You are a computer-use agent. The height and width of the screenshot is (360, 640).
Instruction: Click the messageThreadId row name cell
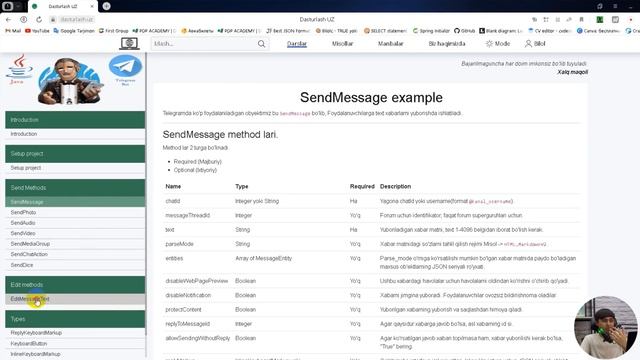point(187,216)
